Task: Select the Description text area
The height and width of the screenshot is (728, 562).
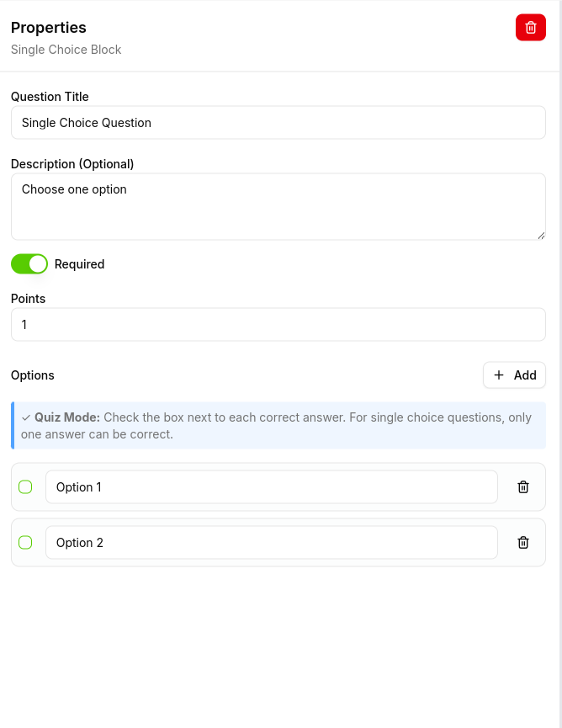Action: [278, 206]
